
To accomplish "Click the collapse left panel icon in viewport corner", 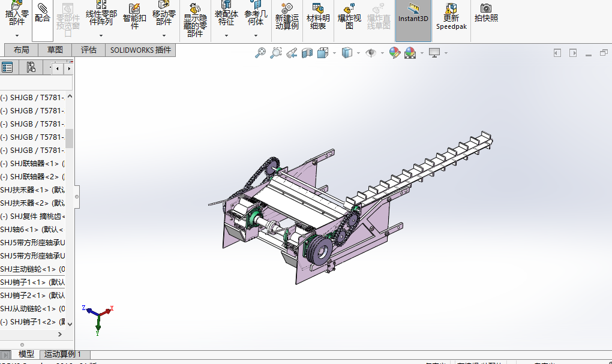I will click(557, 53).
